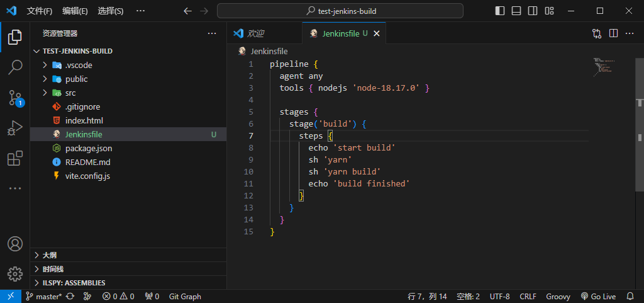Open Git Graph from status bar
The width and height of the screenshot is (644, 303).
click(x=185, y=297)
